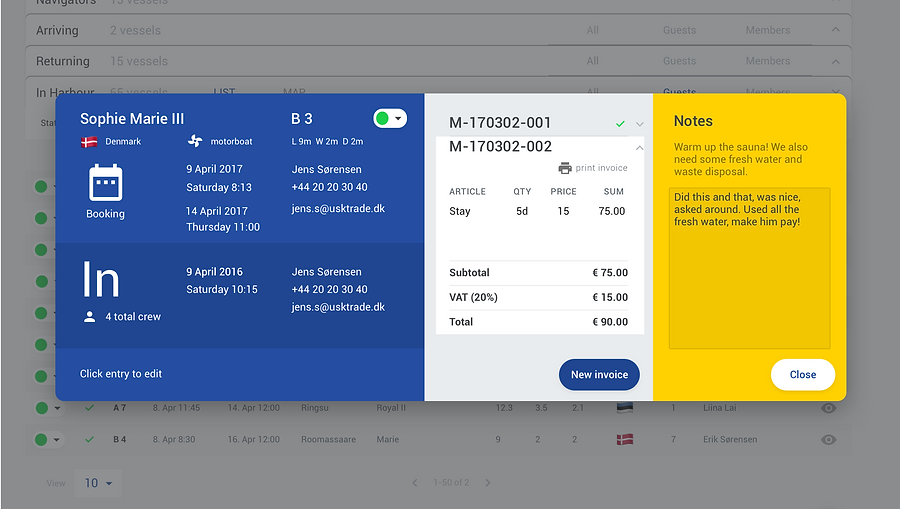Collapse the Returning section
This screenshot has width=900, height=509.
[x=836, y=61]
